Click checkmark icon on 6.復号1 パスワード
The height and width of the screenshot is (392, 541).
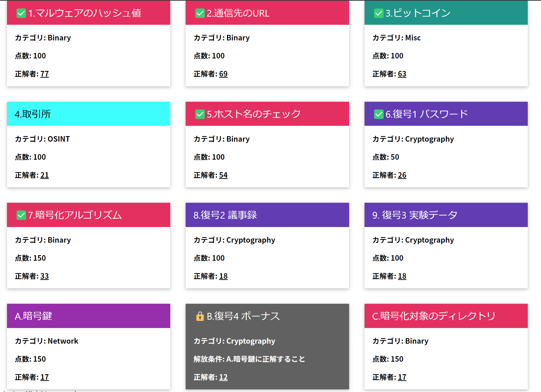[x=378, y=114]
